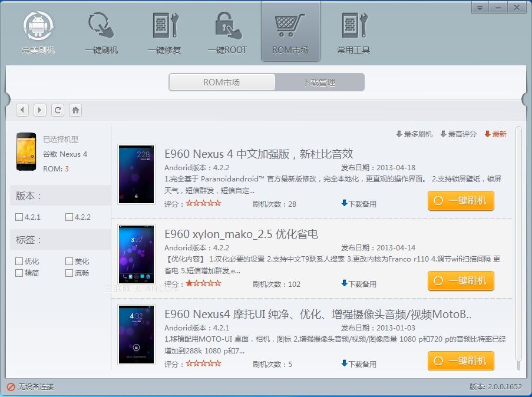Screen dimensions: 532x397
Task: Click the 中文加强版 star rating
Action: tap(204, 204)
